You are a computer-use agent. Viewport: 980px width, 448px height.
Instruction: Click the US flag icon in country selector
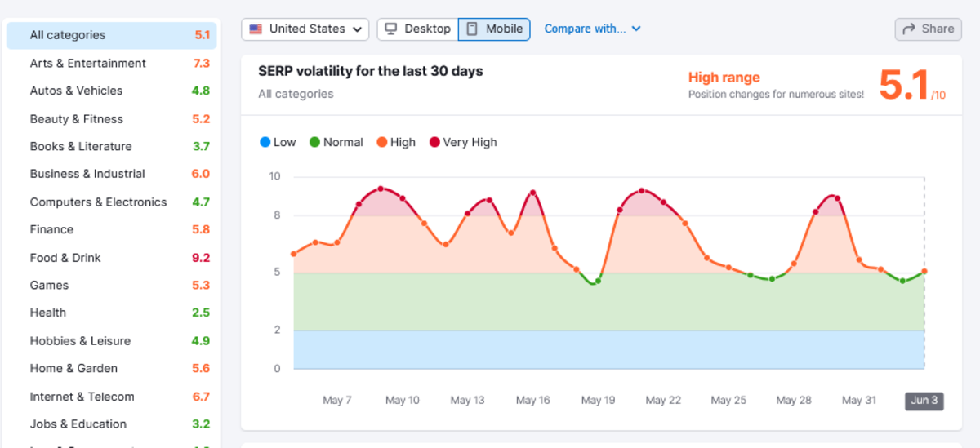tap(256, 29)
